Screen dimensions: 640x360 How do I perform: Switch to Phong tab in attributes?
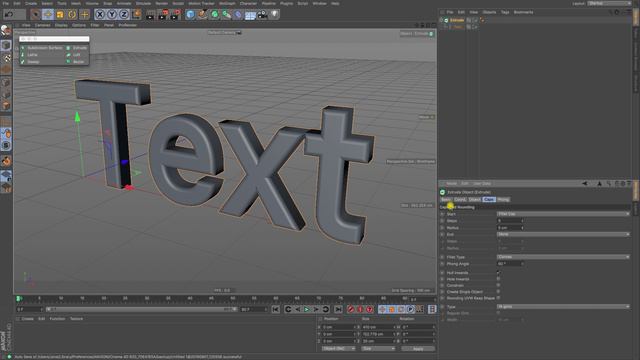coord(503,200)
